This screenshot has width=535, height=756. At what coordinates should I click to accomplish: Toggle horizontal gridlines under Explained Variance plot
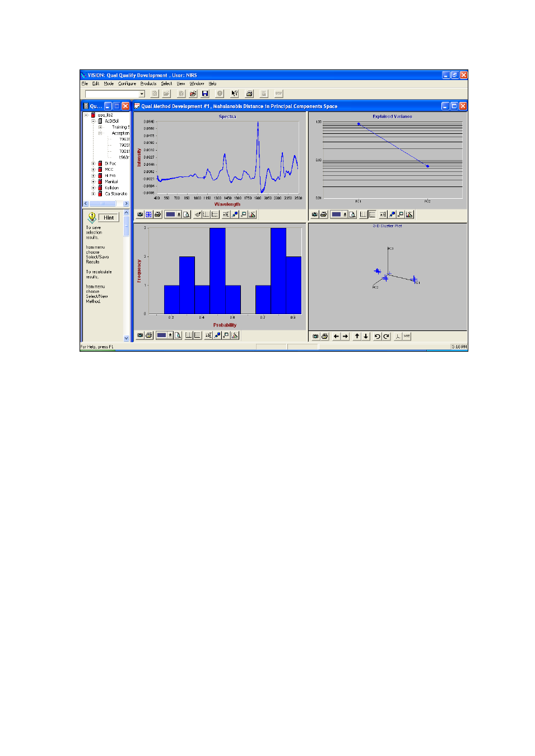click(372, 214)
